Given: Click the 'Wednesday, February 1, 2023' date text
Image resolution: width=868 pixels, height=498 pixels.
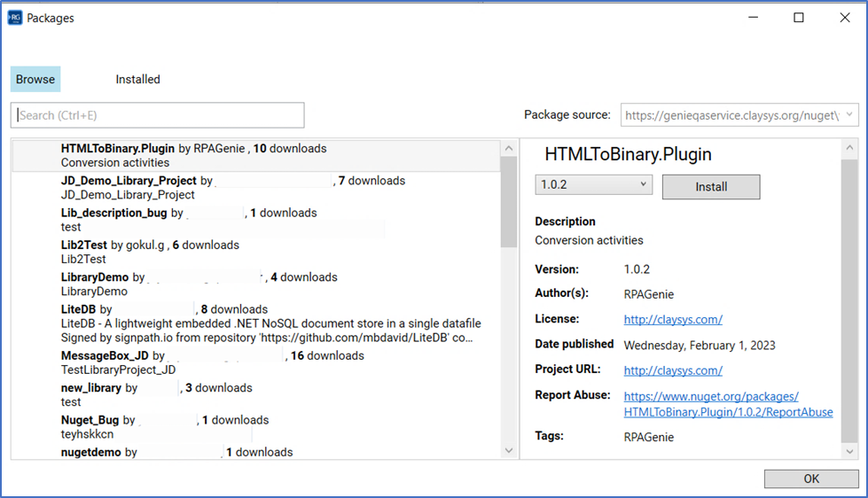Looking at the screenshot, I should tap(700, 346).
